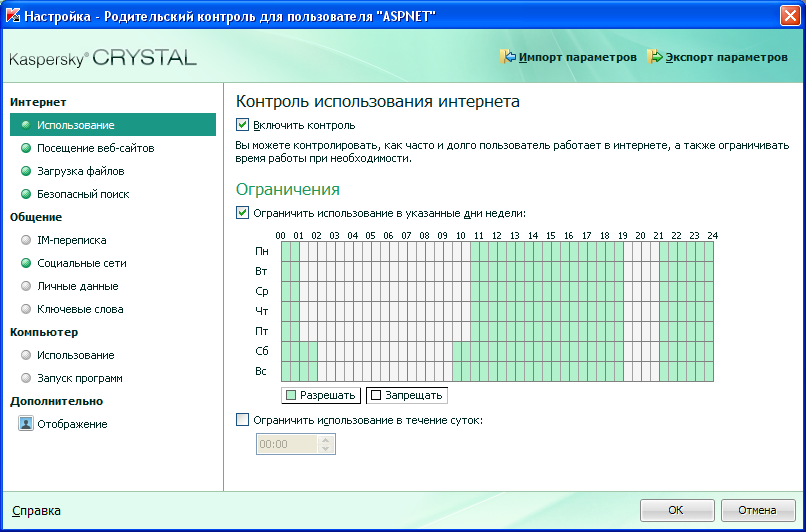
Task: Click hour label 12 above schedule grid
Action: pyautogui.click(x=497, y=235)
